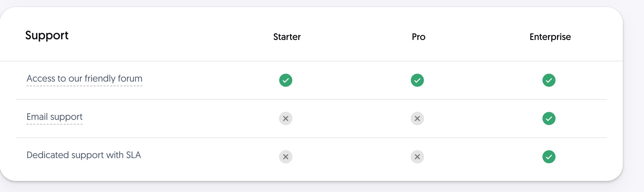
Task: Click Starter's gray X for Dedicated support
Action: pos(286,157)
